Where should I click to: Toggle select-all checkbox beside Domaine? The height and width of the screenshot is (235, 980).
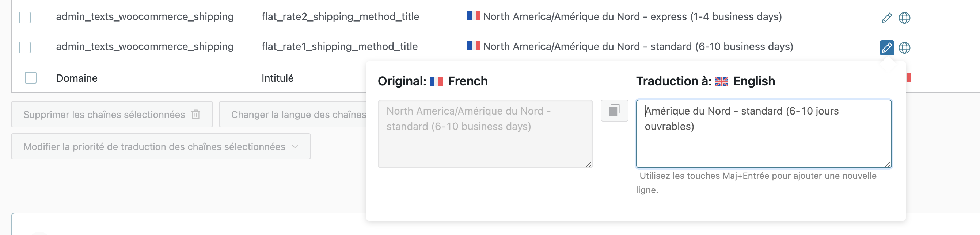30,78
